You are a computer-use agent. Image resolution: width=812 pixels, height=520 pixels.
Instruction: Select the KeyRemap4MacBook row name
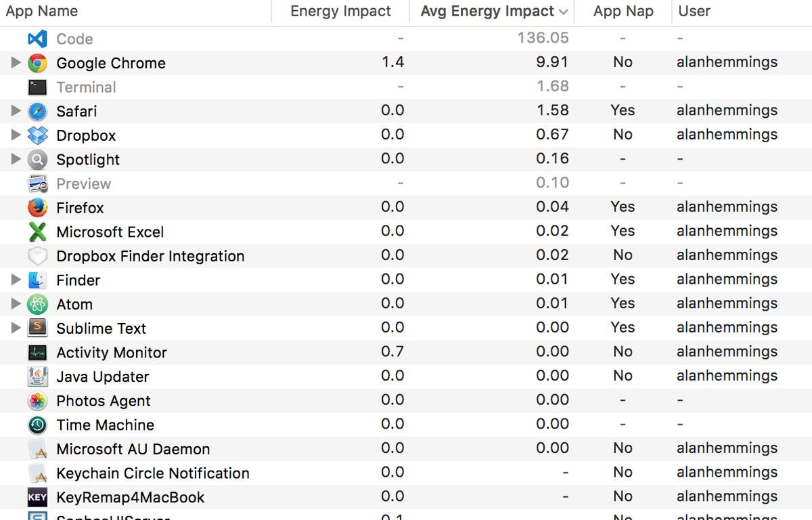(x=131, y=498)
